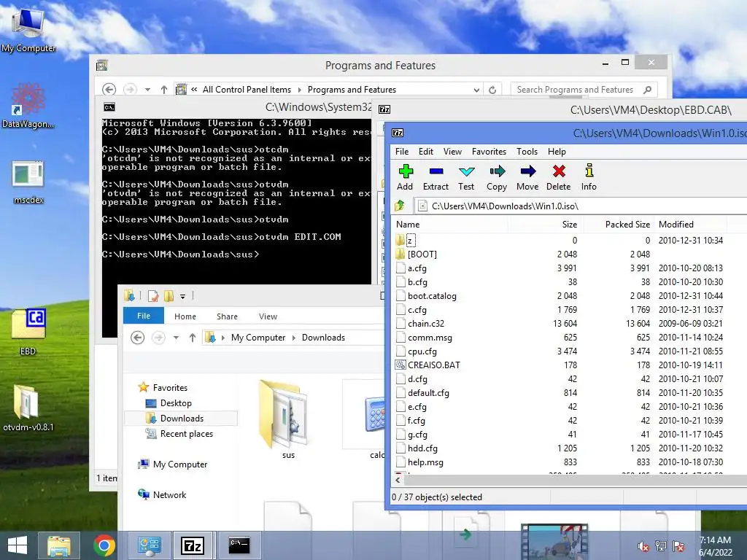The image size is (747, 560).
Task: Click the Search Programs and Features box
Action: point(584,90)
